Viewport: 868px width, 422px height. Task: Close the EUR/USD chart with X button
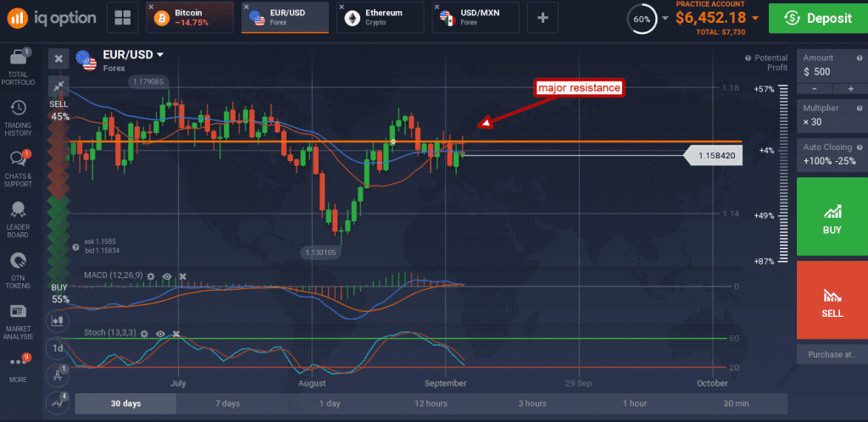coord(58,58)
